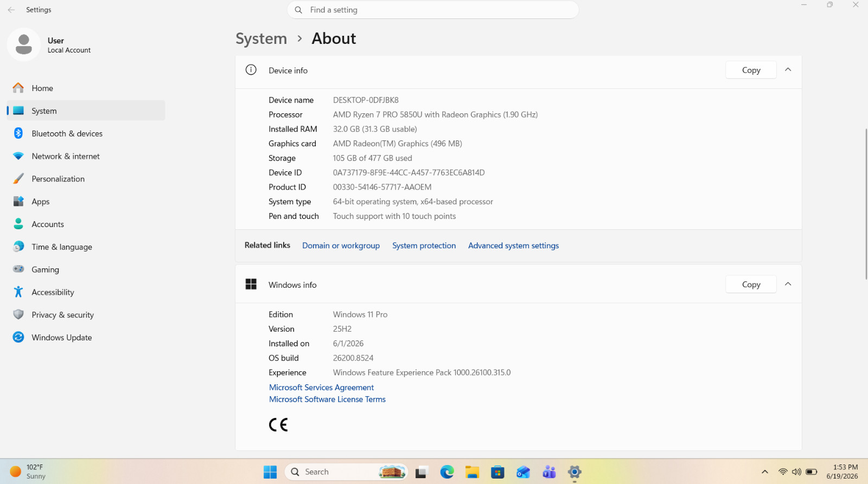Click the Accessibility figure icon
The image size is (868, 484).
(18, 292)
